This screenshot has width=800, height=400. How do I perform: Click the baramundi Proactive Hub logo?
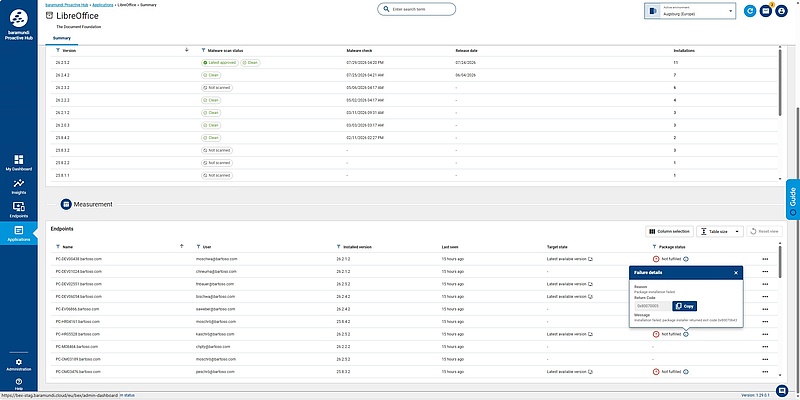pyautogui.click(x=18, y=24)
